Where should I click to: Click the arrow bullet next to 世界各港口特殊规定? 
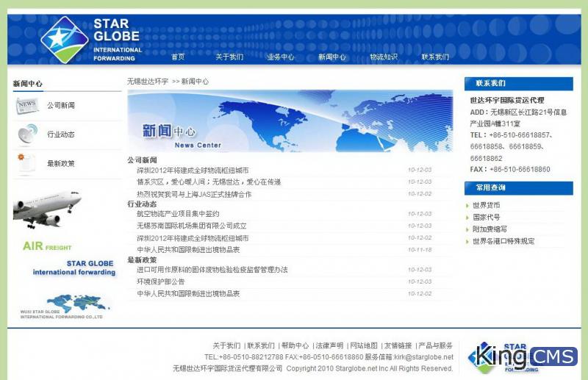point(467,242)
